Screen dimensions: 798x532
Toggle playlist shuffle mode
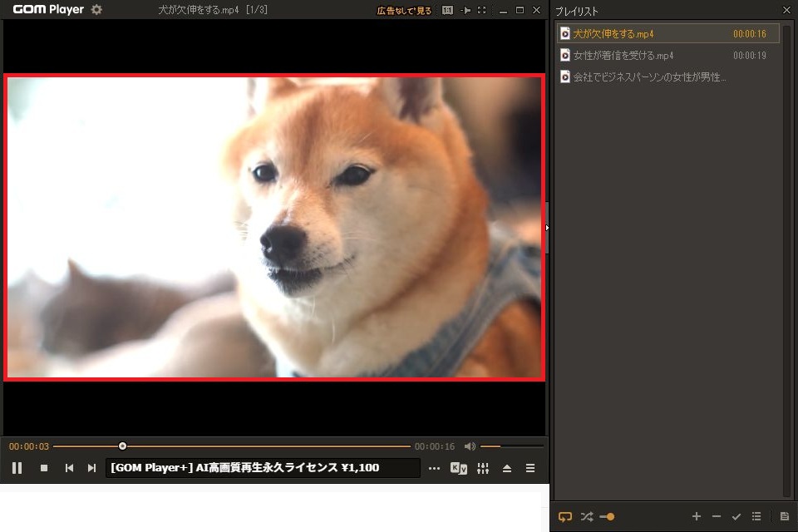587,516
